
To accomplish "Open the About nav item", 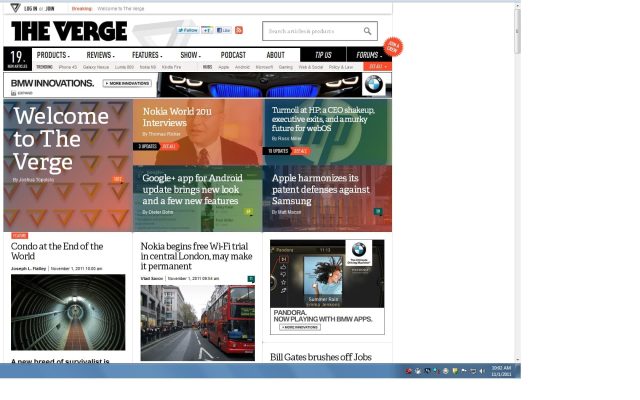I will (x=276, y=55).
